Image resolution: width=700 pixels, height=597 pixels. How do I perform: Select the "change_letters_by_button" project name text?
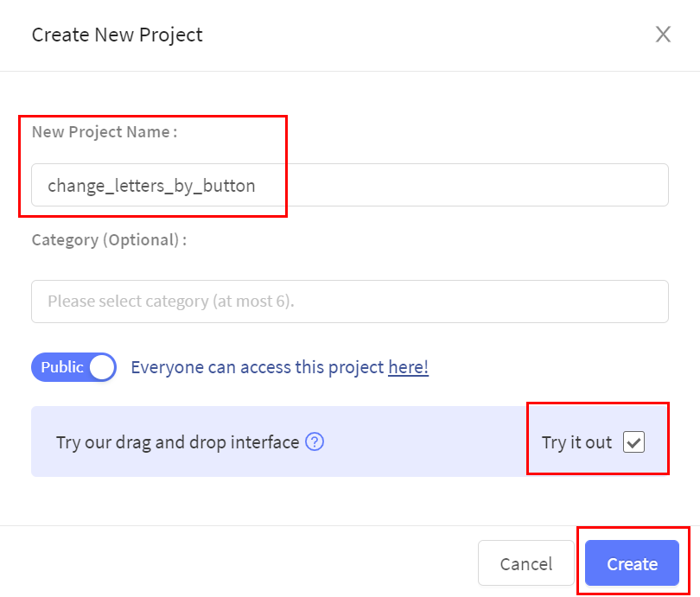[x=151, y=185]
